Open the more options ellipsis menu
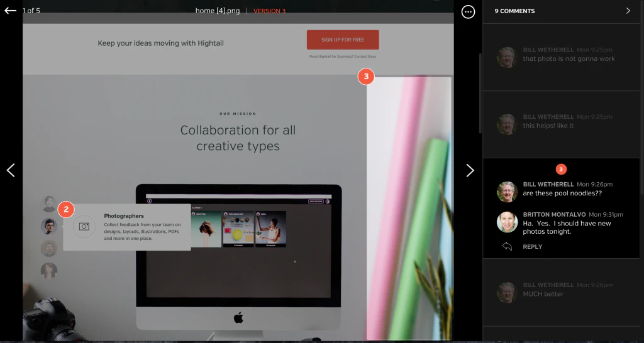This screenshot has width=644, height=343. pyautogui.click(x=468, y=11)
